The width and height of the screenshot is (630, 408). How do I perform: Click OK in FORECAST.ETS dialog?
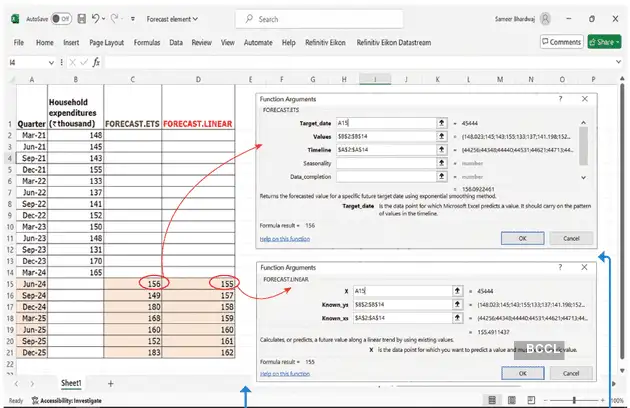coord(523,239)
